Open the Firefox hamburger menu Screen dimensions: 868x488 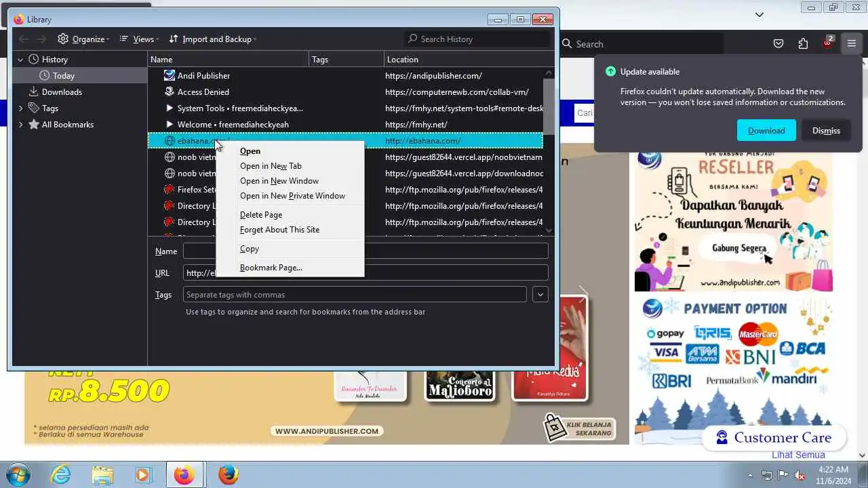852,44
